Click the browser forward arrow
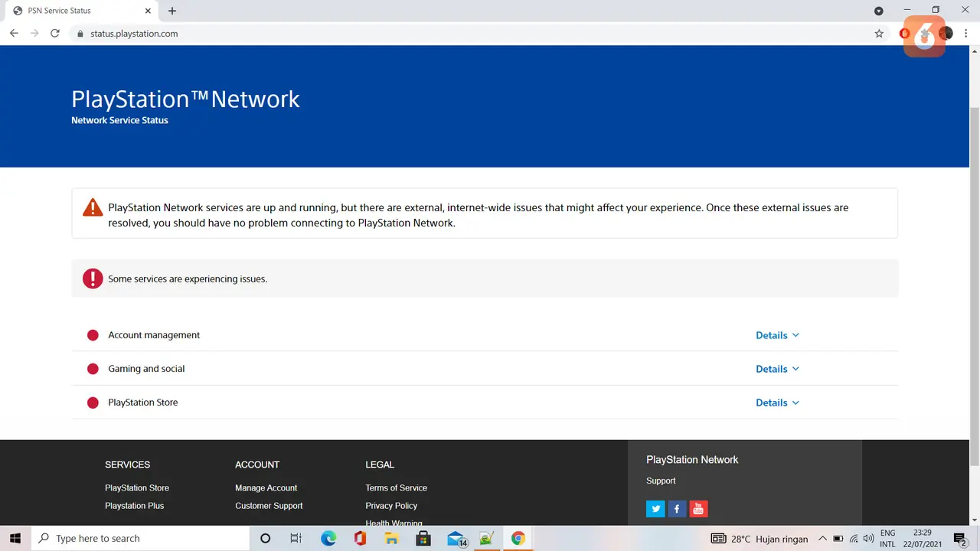Viewport: 980px width, 551px height. click(x=34, y=34)
